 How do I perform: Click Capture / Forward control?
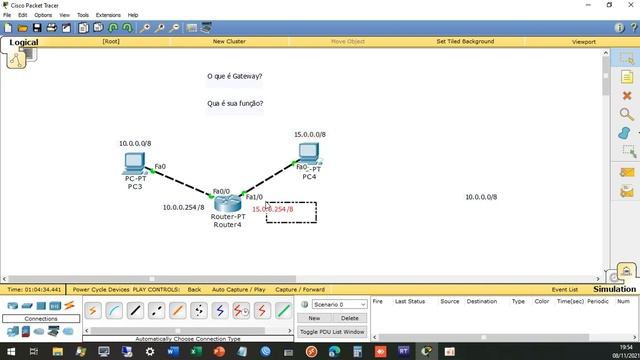(x=300, y=289)
